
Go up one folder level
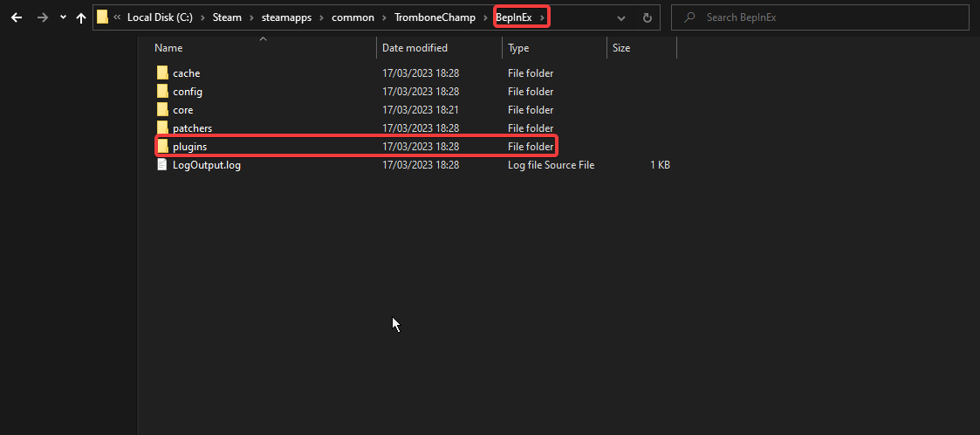(81, 17)
